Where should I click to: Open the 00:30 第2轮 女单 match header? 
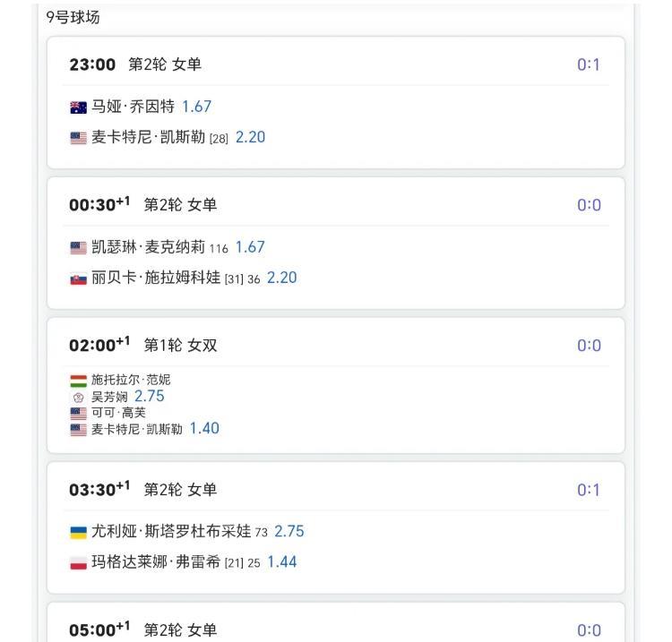[x=143, y=205]
